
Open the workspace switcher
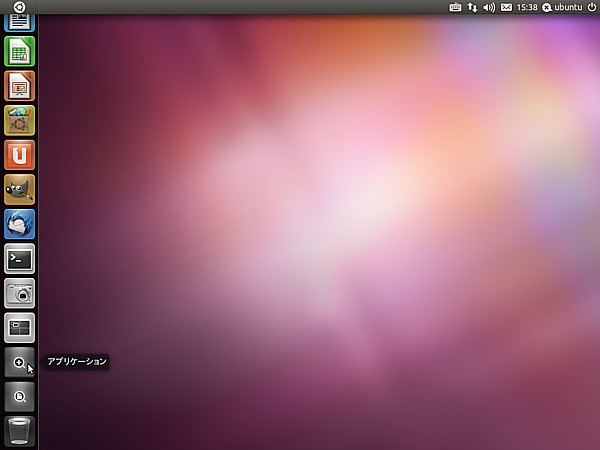coord(20,328)
